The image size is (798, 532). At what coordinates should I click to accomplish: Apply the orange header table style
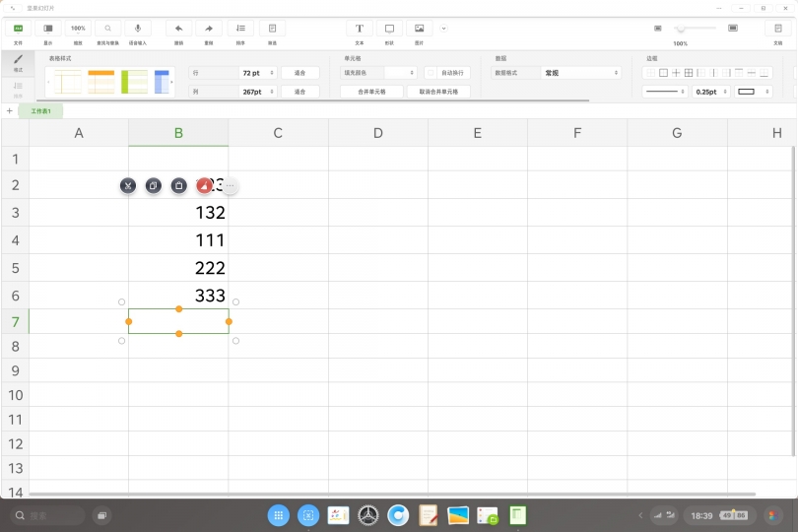[101, 82]
